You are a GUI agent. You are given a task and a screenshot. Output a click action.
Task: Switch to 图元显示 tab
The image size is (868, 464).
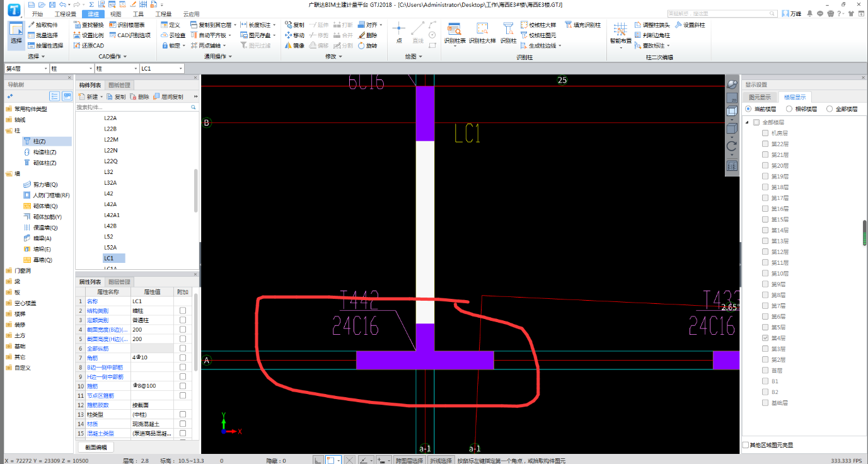point(760,97)
